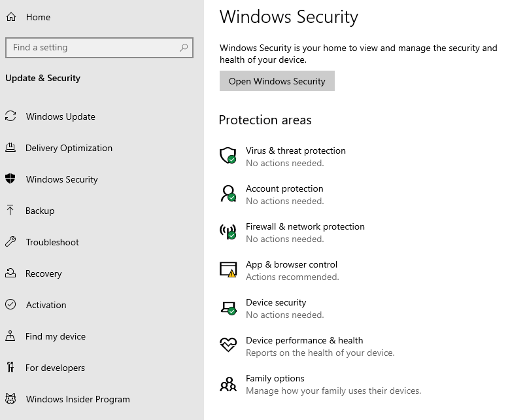Click the Backup upward arrow icon
This screenshot has width=508, height=420.
(10, 210)
